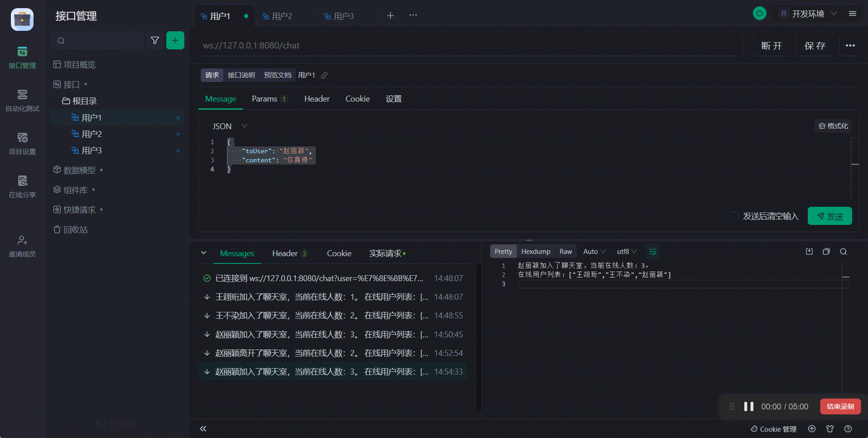Open the filter icon next to search
The image size is (868, 438).
pos(155,40)
